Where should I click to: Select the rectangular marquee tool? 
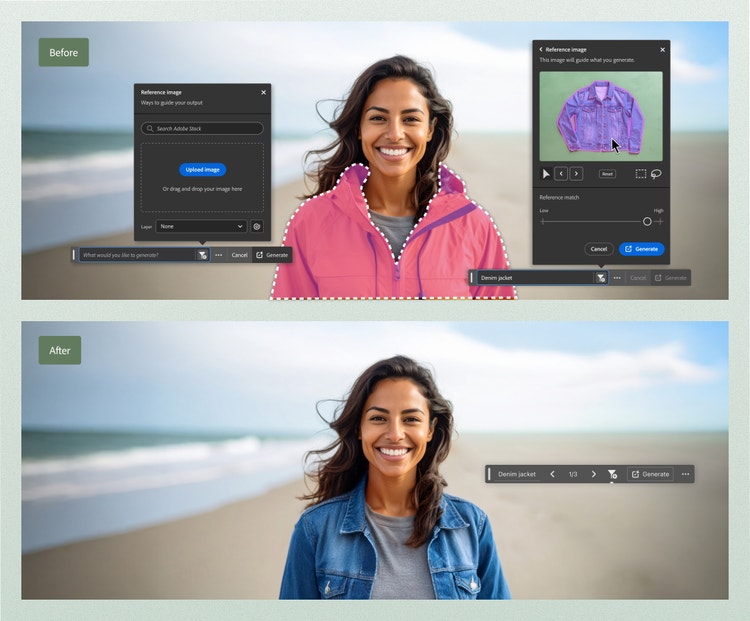click(x=640, y=174)
